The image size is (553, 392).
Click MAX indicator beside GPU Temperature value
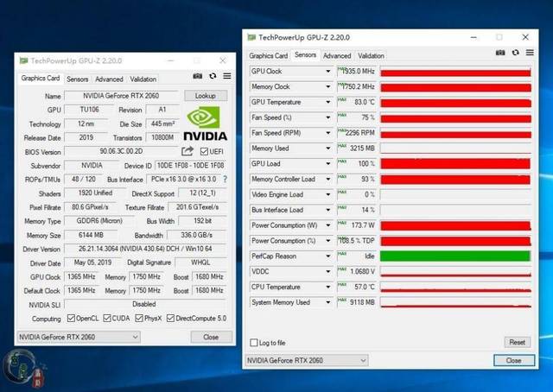342,100
